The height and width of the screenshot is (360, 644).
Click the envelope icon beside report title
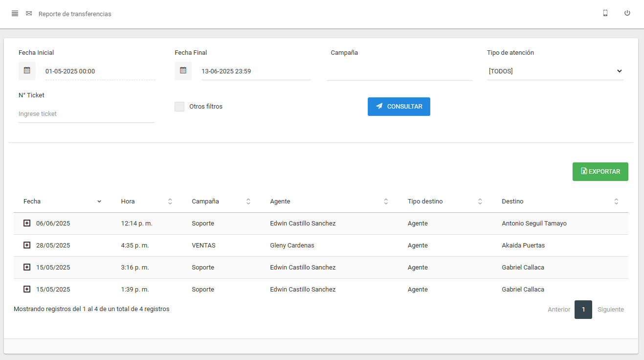point(29,14)
